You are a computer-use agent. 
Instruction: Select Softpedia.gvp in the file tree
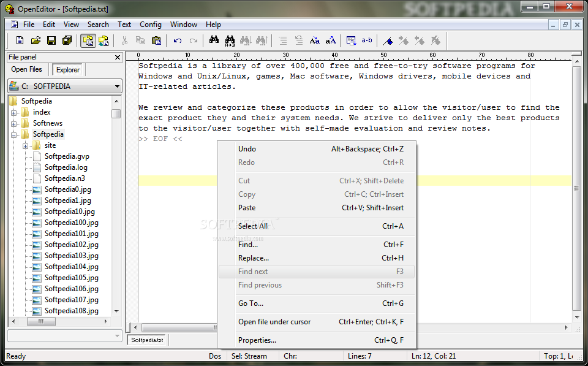[x=67, y=156]
